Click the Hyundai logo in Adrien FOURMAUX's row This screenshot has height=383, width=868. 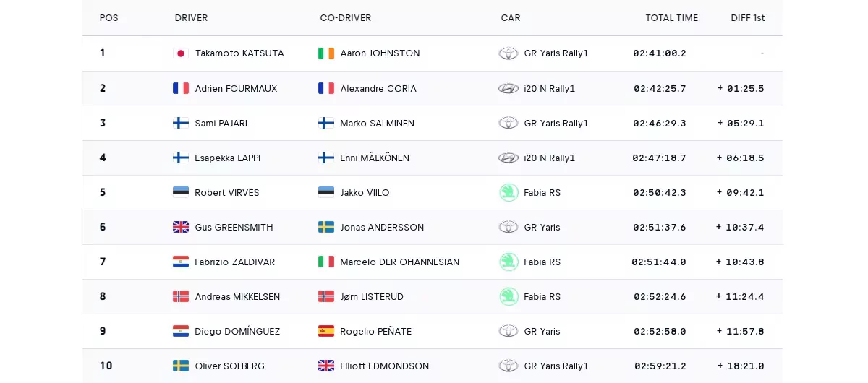point(509,88)
